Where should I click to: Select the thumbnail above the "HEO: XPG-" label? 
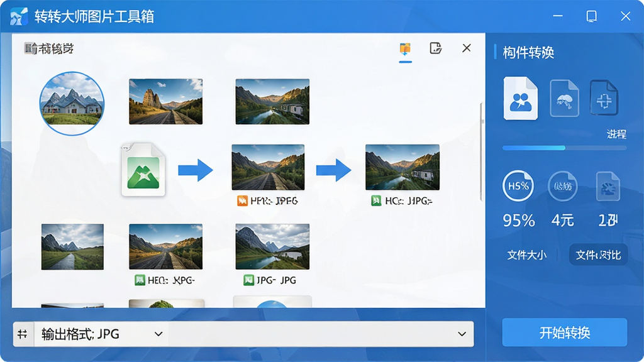pyautogui.click(x=165, y=246)
